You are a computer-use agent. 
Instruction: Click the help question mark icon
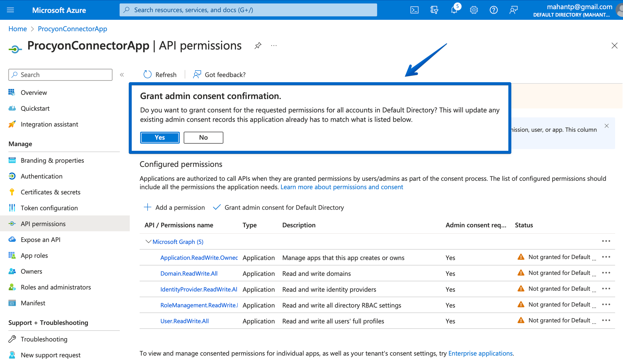click(x=493, y=10)
